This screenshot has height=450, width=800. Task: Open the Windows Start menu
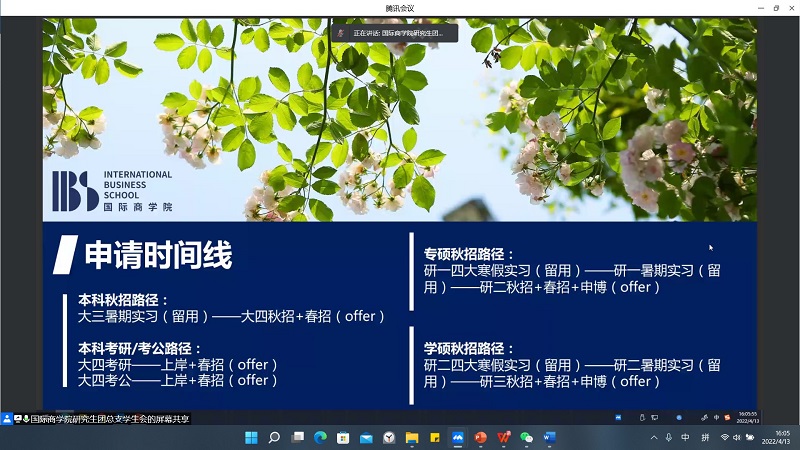251,437
